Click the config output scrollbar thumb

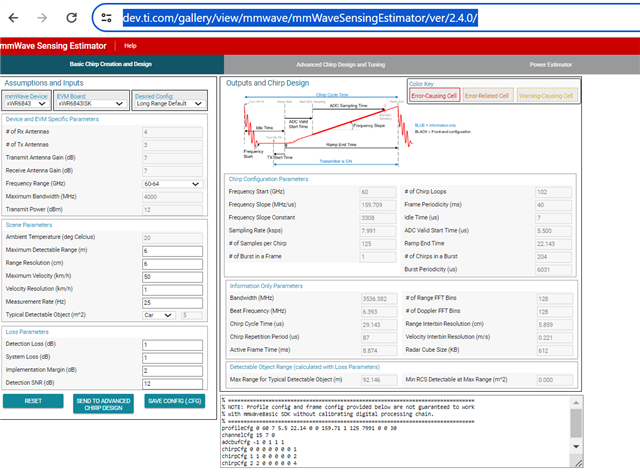(x=576, y=423)
